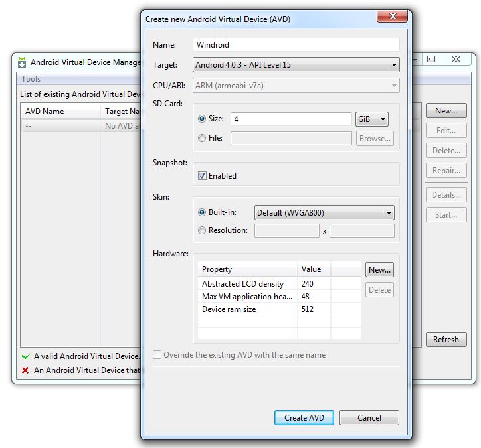Click Repair... button in AVD Manager
This screenshot has height=448, width=481.
(x=446, y=171)
